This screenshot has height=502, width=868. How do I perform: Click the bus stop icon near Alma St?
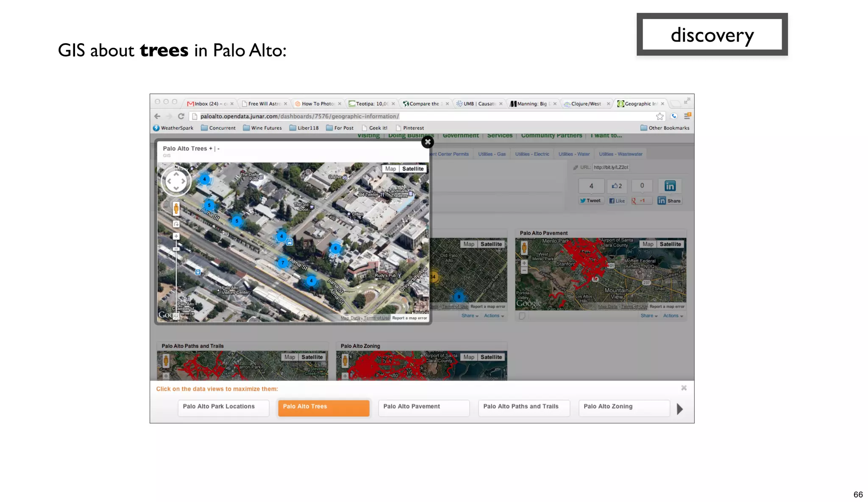289,242
